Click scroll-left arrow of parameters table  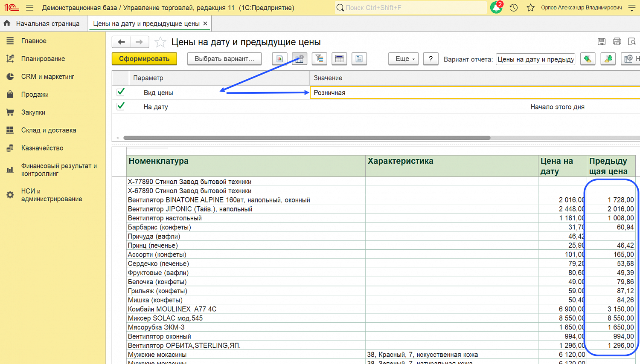pos(118,138)
